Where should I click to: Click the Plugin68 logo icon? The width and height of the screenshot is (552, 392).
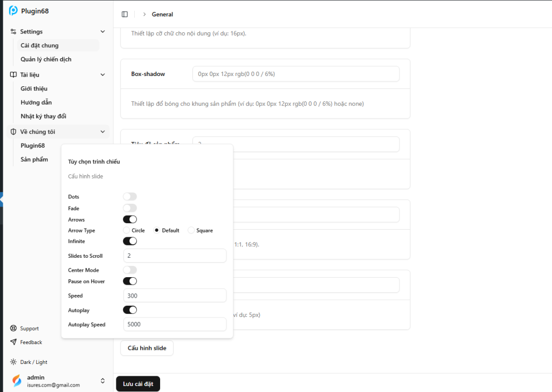(13, 11)
